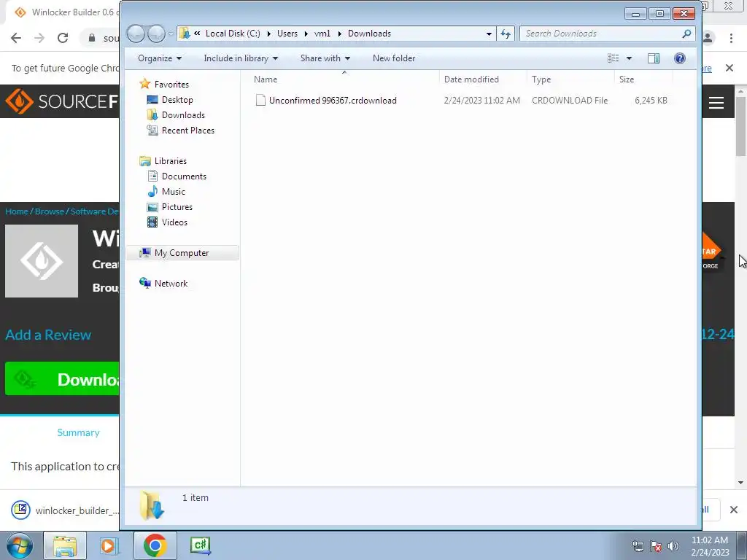Expand the arrow after vm1 breadcrumb

[340, 34]
